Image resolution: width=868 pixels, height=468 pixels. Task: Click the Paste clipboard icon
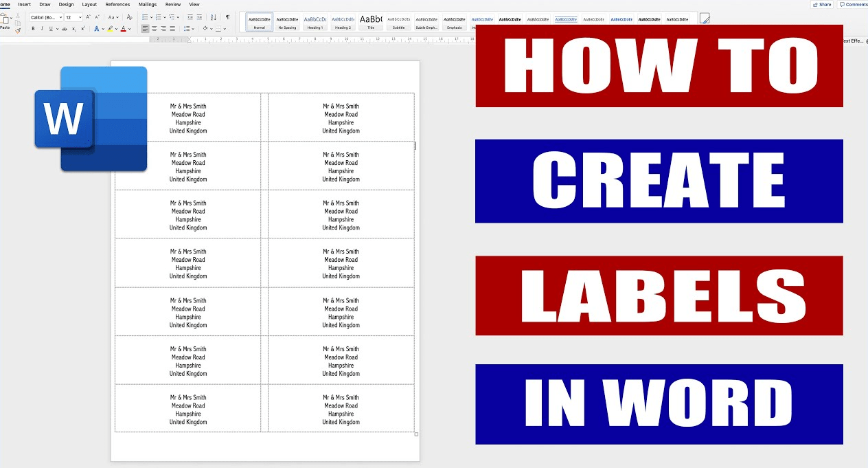point(5,19)
